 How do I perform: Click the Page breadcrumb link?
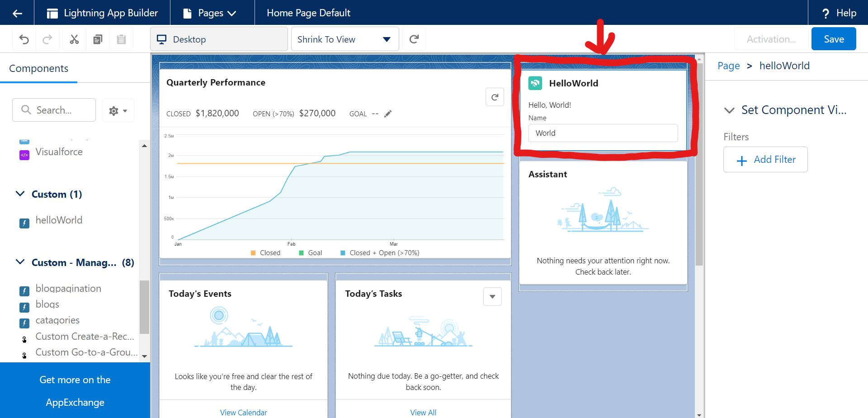pos(729,66)
